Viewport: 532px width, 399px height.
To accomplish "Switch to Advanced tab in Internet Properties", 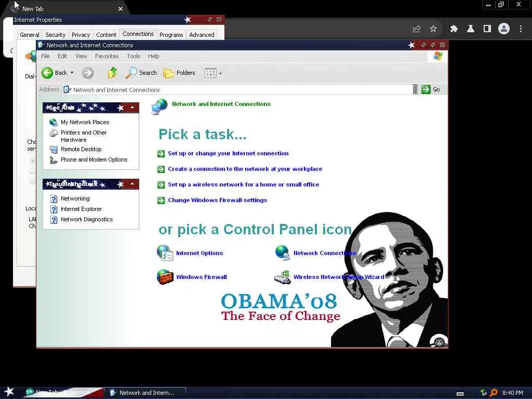I will click(202, 35).
